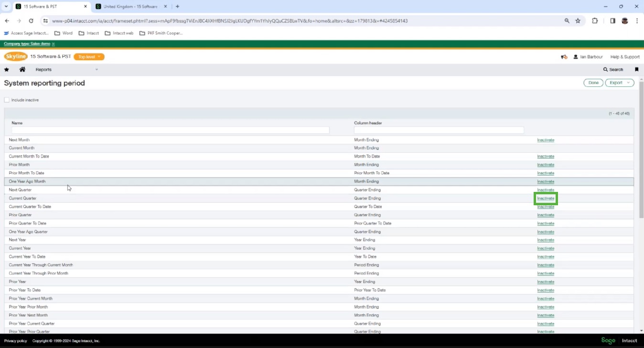Bookmark this page via the star in address bar

(x=579, y=21)
